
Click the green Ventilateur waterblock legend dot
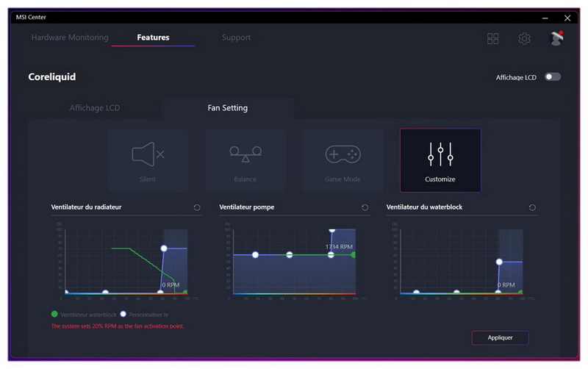click(54, 315)
